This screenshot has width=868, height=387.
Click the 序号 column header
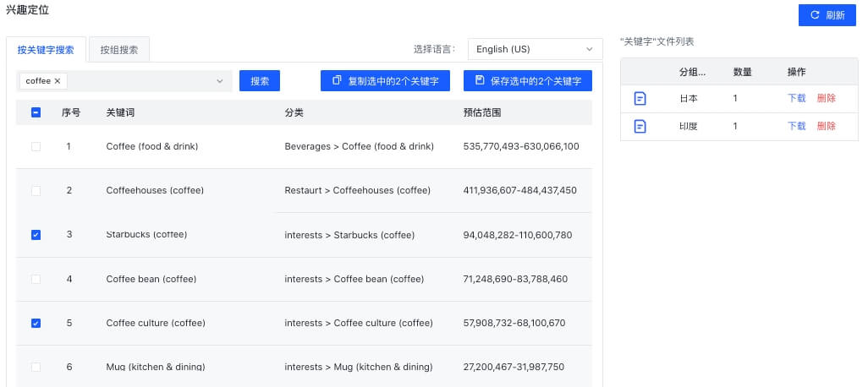coord(71,112)
